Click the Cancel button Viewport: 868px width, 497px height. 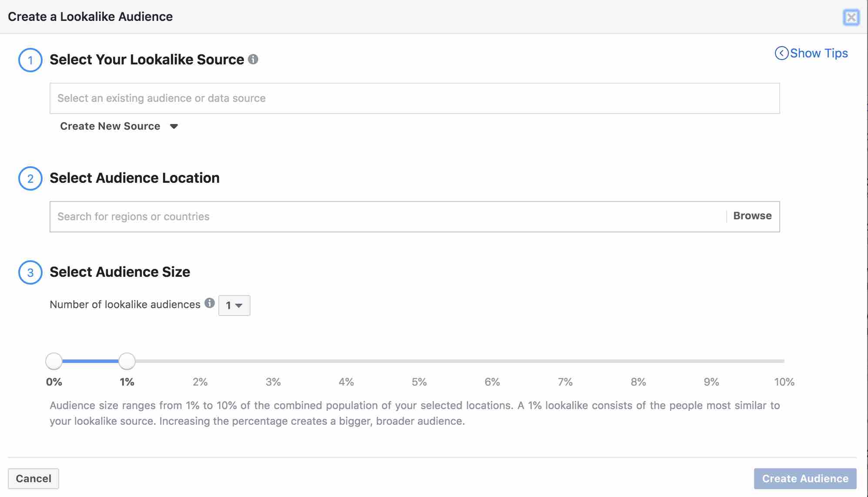(x=33, y=478)
